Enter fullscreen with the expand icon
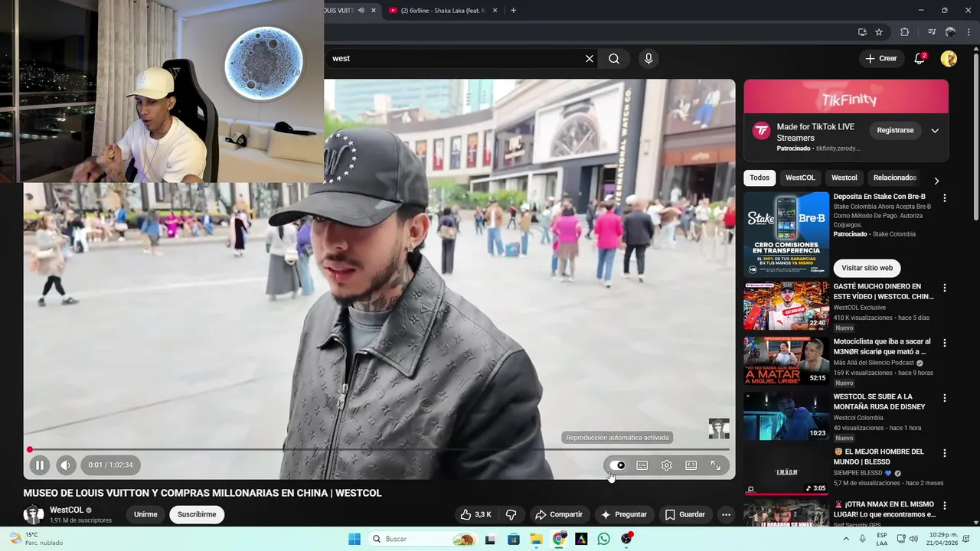The height and width of the screenshot is (551, 980). (716, 465)
